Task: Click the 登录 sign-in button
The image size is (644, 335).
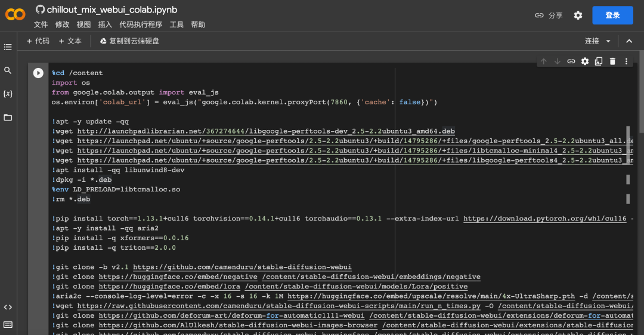Action: tap(612, 15)
